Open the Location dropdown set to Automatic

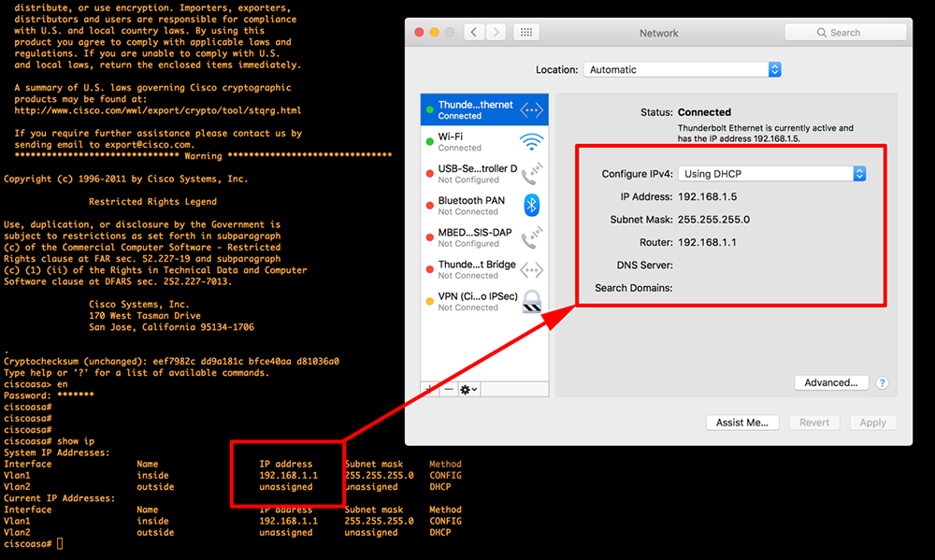[x=683, y=70]
